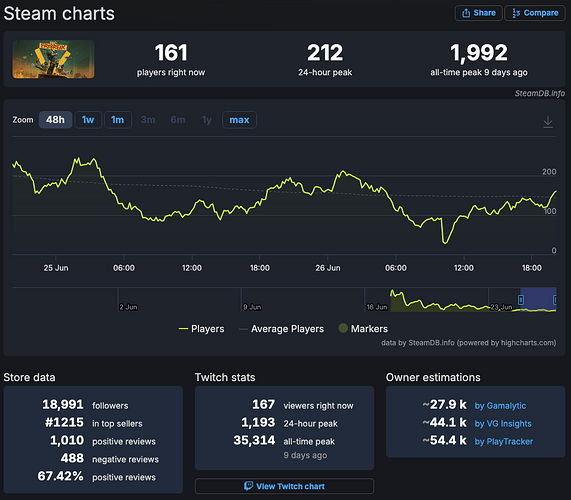This screenshot has width=571, height=500.
Task: Click the Store data heading
Action: click(29, 377)
